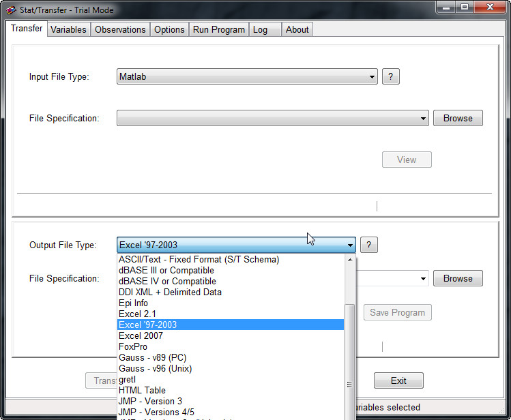This screenshot has height=420, width=511.
Task: Select highlighted Excel '97-2003 list entry
Action: tap(231, 325)
